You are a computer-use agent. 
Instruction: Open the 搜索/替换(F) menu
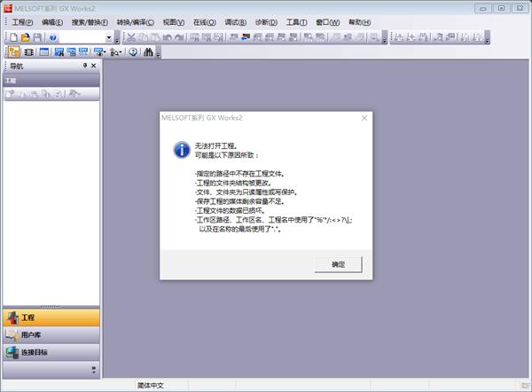(x=90, y=22)
